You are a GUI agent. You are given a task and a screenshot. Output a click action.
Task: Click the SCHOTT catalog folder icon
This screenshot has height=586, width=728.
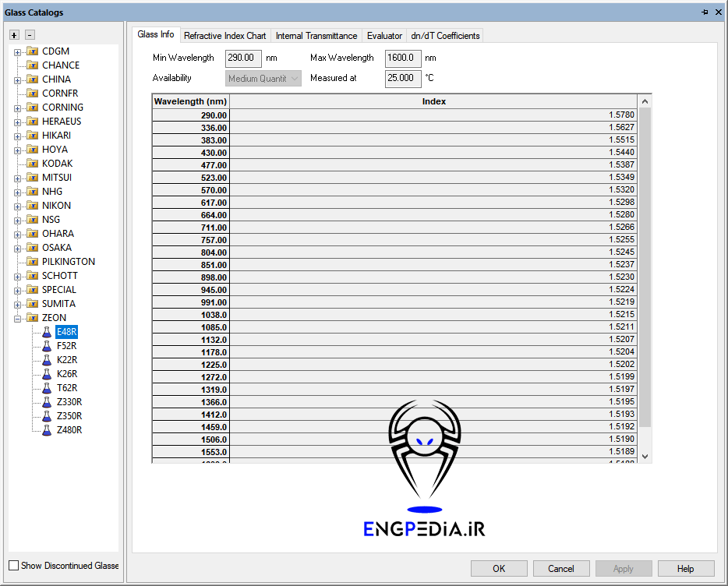coord(33,276)
